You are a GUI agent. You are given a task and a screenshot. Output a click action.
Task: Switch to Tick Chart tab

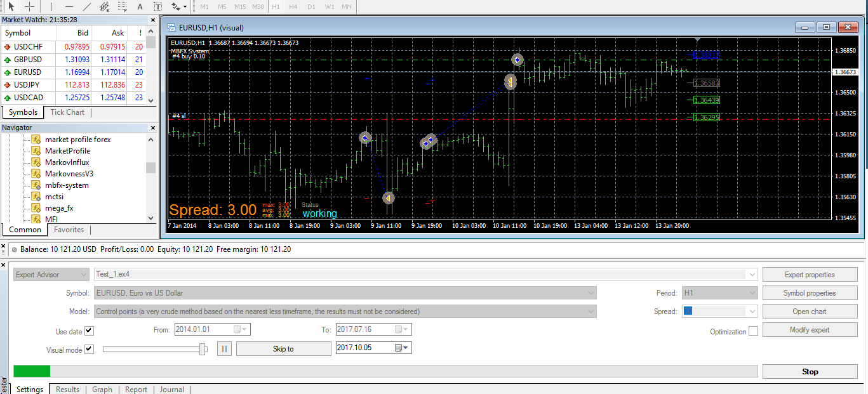[x=67, y=112]
